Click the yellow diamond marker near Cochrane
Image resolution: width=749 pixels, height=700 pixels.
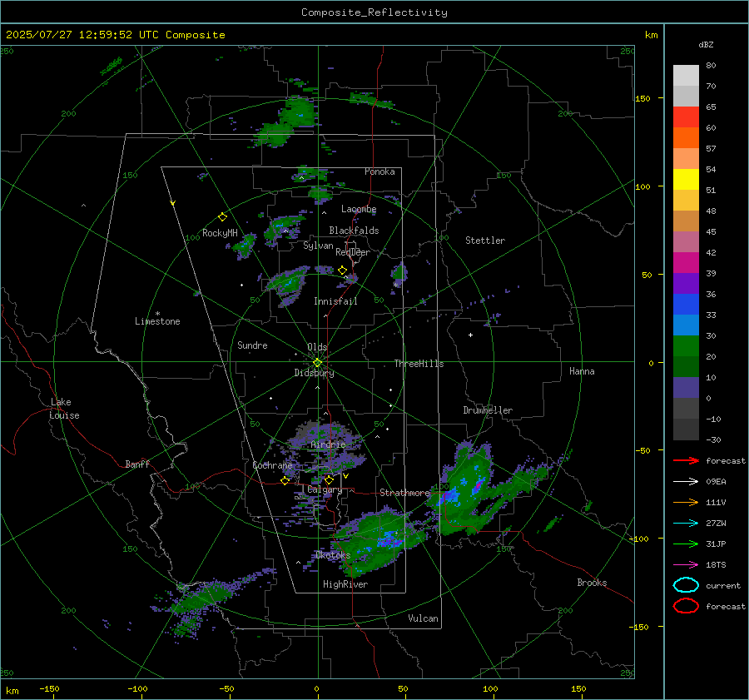coord(285,481)
